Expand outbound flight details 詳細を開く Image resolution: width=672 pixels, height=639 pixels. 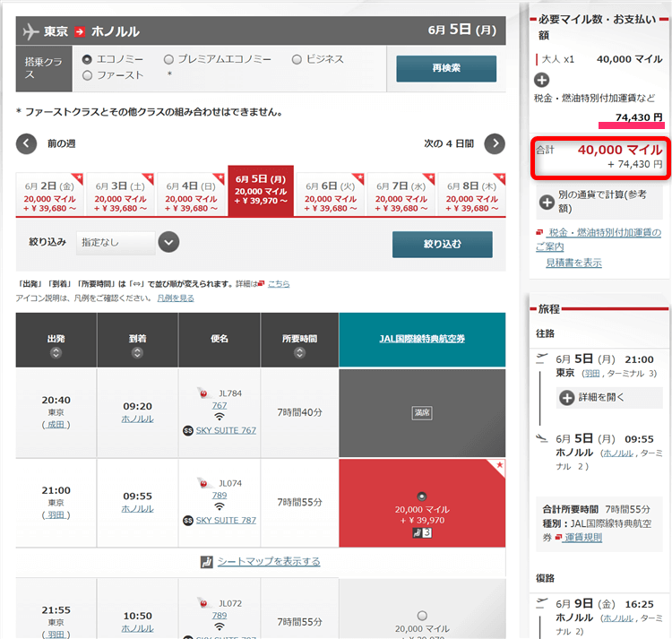pyautogui.click(x=568, y=397)
